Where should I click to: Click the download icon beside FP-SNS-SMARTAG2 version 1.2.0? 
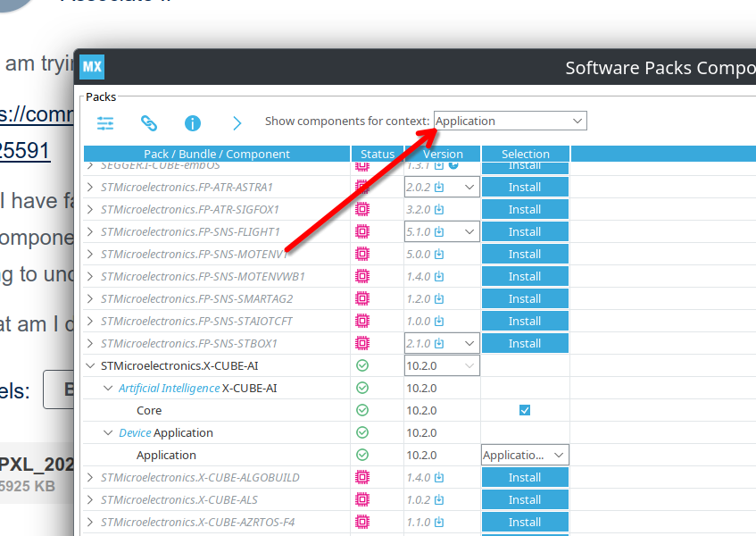(x=439, y=298)
